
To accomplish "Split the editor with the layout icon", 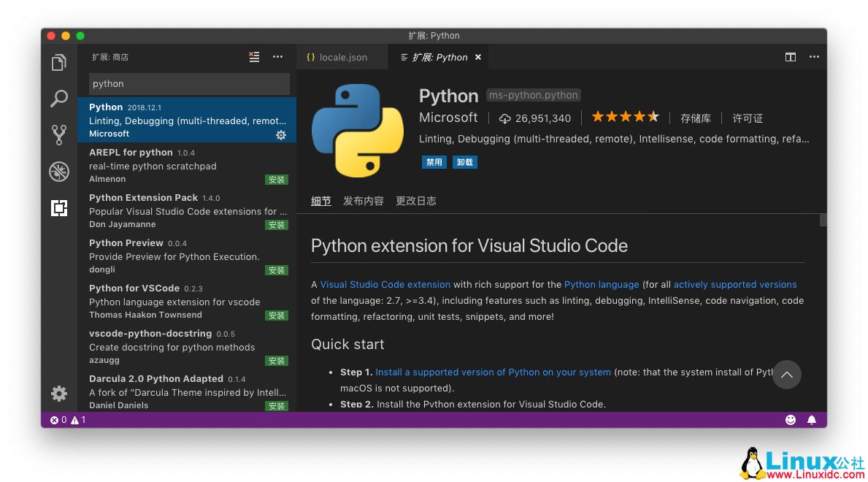I will pyautogui.click(x=790, y=57).
